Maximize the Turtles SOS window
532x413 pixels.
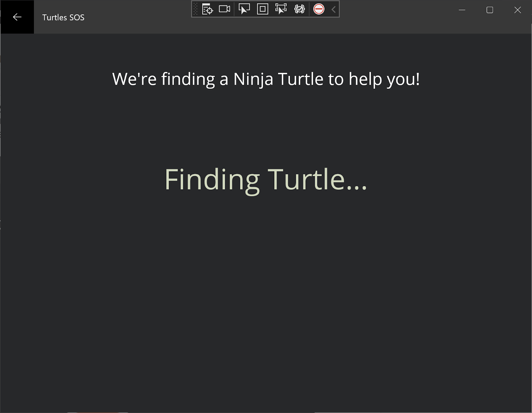(490, 10)
